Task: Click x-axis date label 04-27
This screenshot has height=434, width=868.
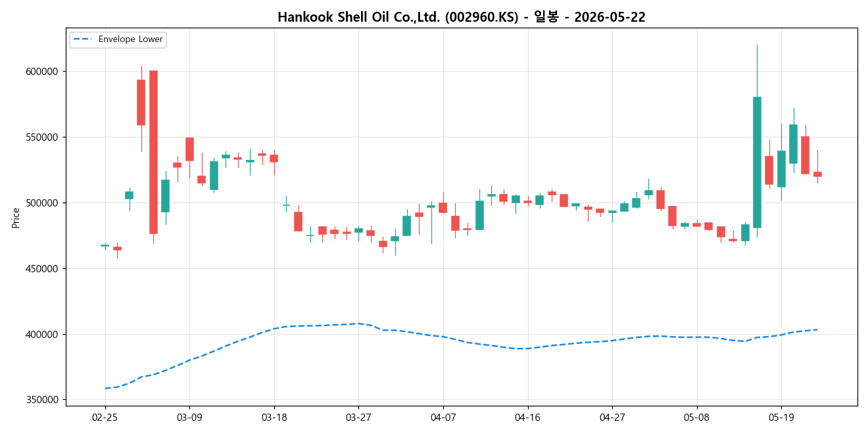Action: click(612, 417)
